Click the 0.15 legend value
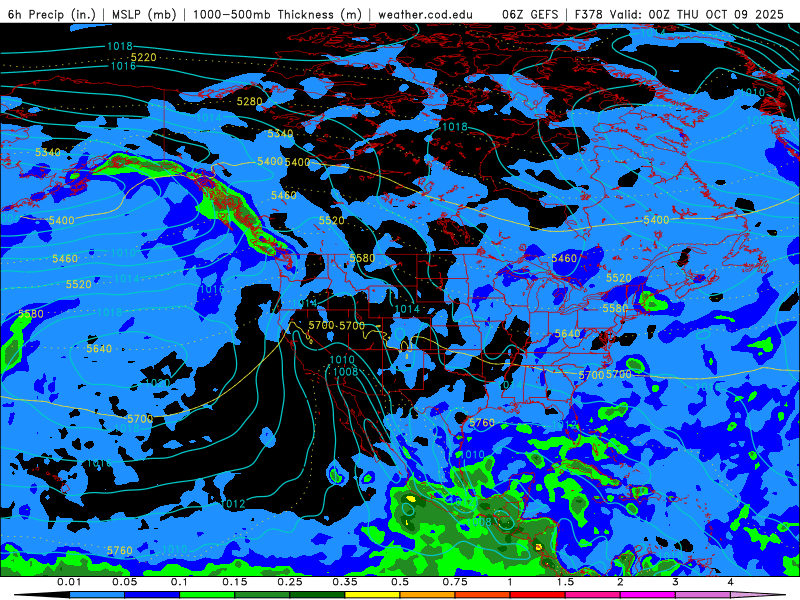 point(235,582)
